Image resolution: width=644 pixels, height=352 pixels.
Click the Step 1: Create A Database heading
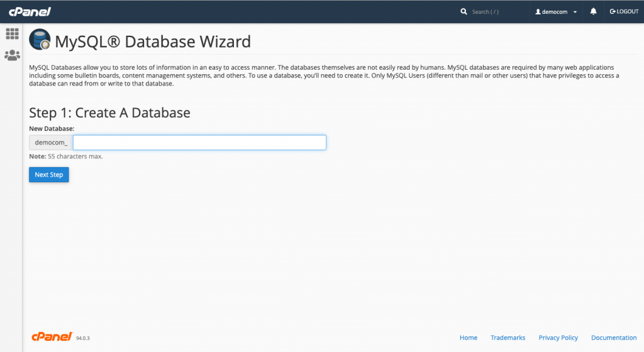point(109,113)
